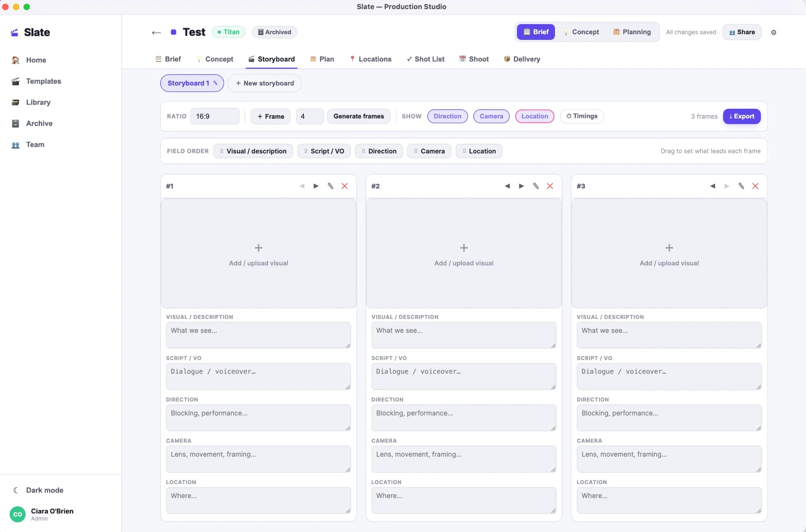Toggle Camera field visibility
806x532 pixels.
coord(491,116)
